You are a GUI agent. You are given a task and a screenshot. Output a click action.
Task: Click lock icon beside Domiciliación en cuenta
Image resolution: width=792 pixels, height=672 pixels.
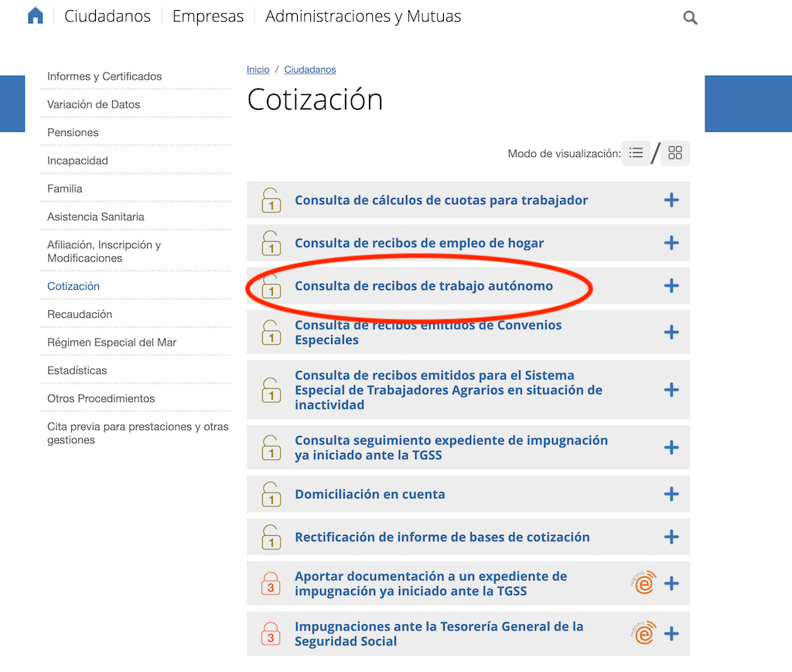[x=271, y=494]
